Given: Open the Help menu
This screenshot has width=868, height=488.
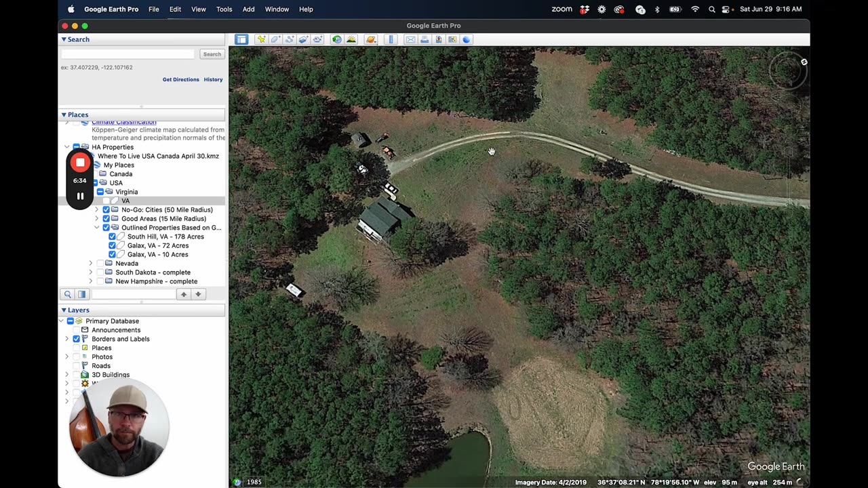Looking at the screenshot, I should [x=306, y=9].
